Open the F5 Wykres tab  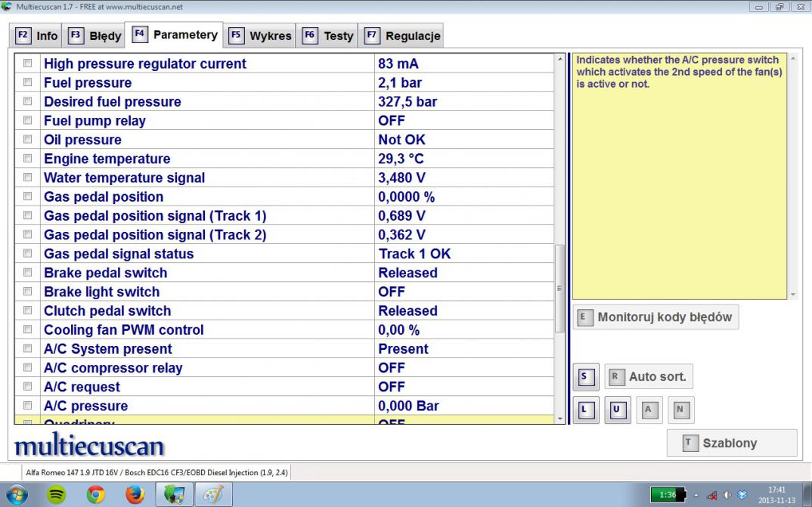259,36
